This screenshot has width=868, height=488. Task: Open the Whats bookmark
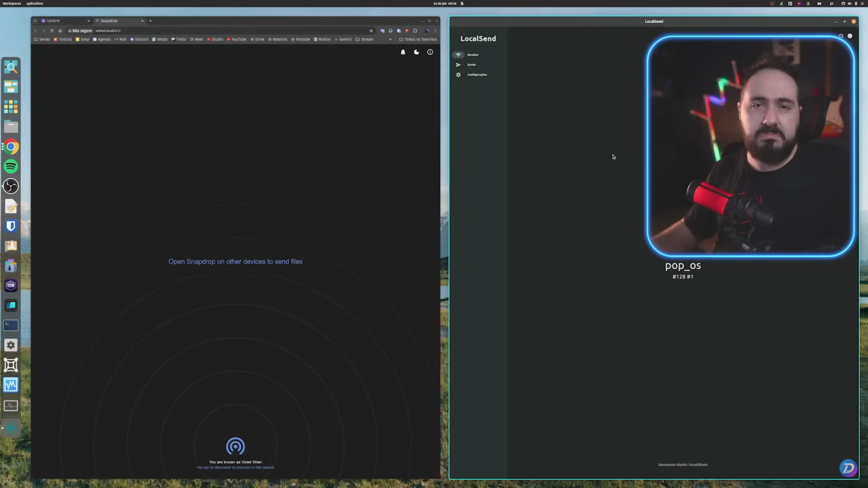click(160, 40)
